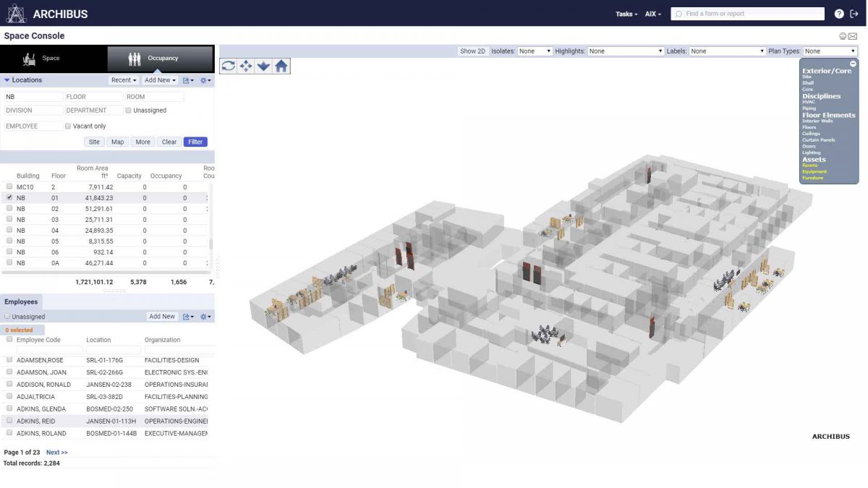Image resolution: width=868 pixels, height=488 pixels.
Task: Click the Find a form or report field
Action: (747, 14)
